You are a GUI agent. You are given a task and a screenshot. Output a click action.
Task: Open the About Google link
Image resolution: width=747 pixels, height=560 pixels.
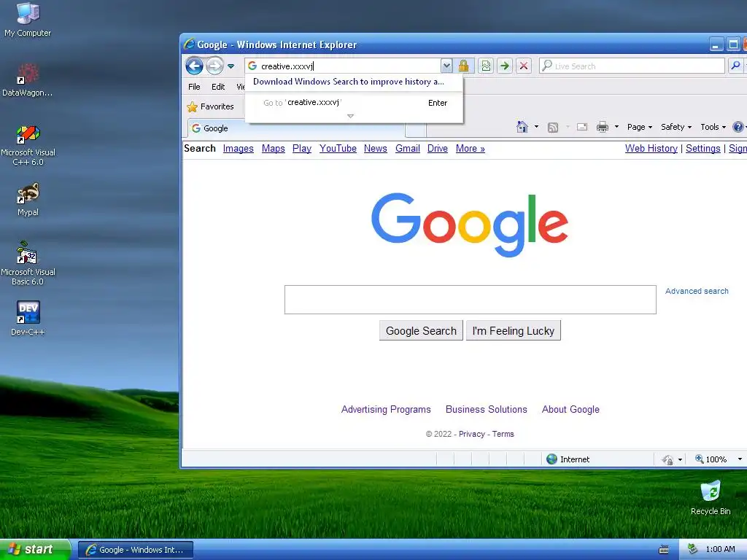coord(570,410)
